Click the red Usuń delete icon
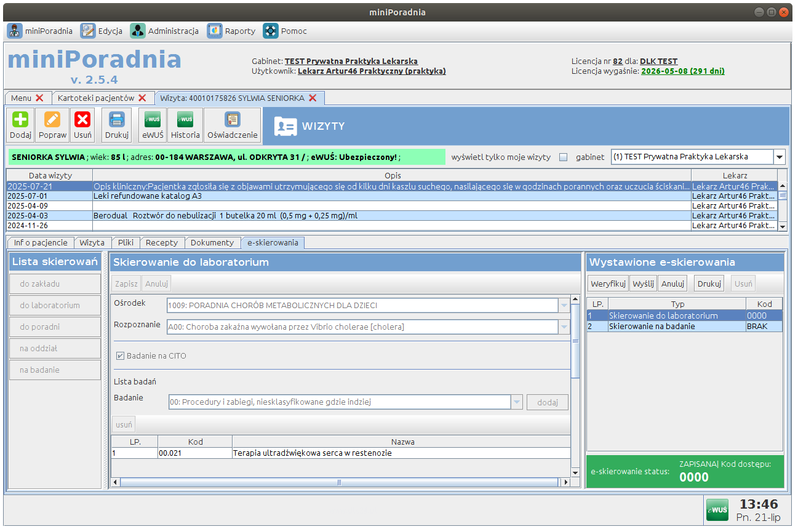This screenshot has width=798, height=532. [x=82, y=120]
